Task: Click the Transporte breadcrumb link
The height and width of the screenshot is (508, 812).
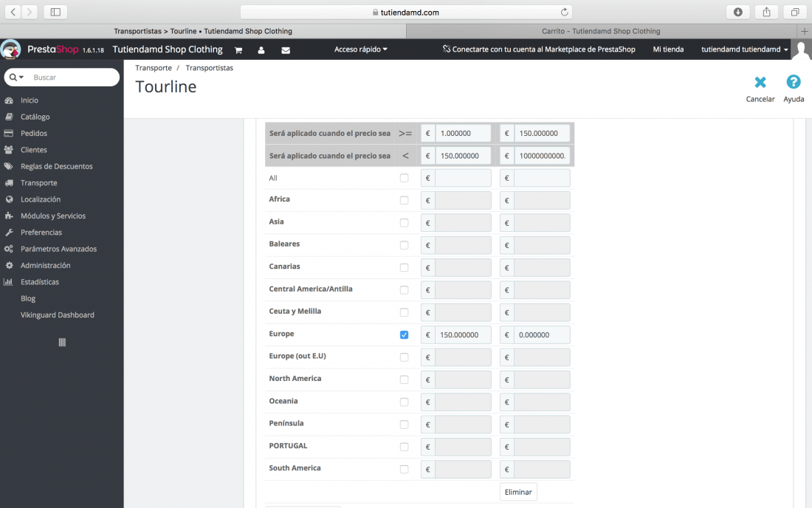Action: coord(154,68)
